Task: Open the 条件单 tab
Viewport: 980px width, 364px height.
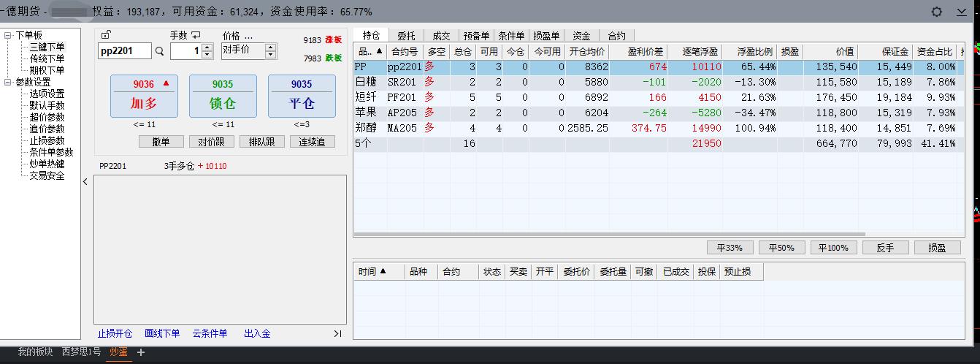Action: [511, 35]
